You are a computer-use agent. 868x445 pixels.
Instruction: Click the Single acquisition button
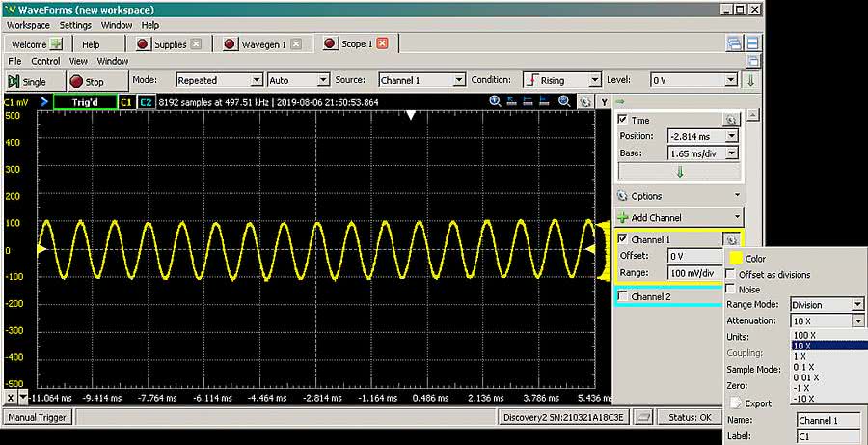point(28,82)
